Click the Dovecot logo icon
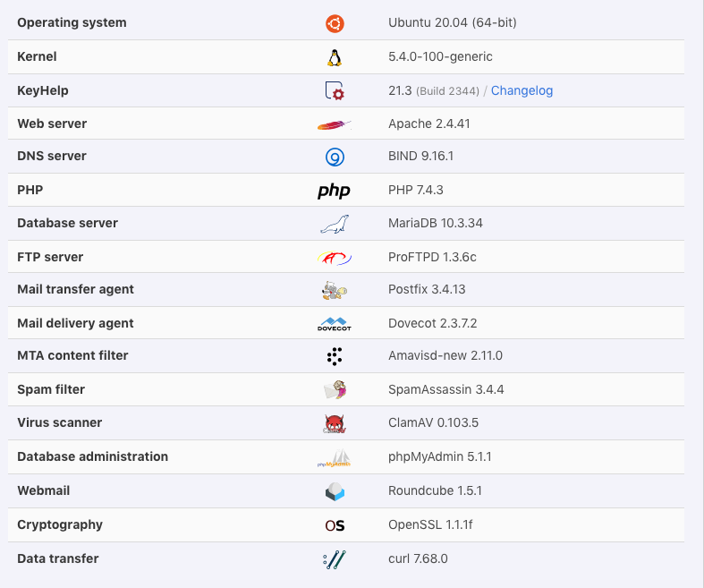This screenshot has width=704, height=588. coord(335,324)
